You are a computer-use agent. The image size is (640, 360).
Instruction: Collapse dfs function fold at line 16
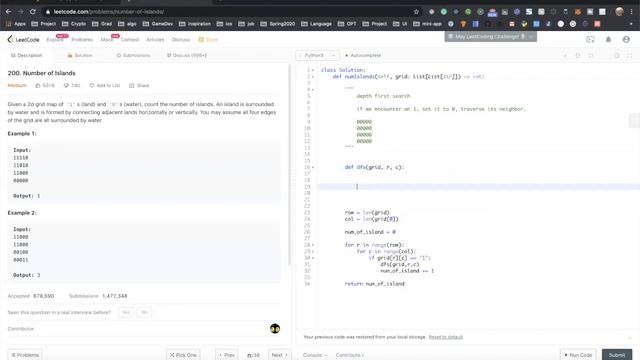[x=313, y=167]
